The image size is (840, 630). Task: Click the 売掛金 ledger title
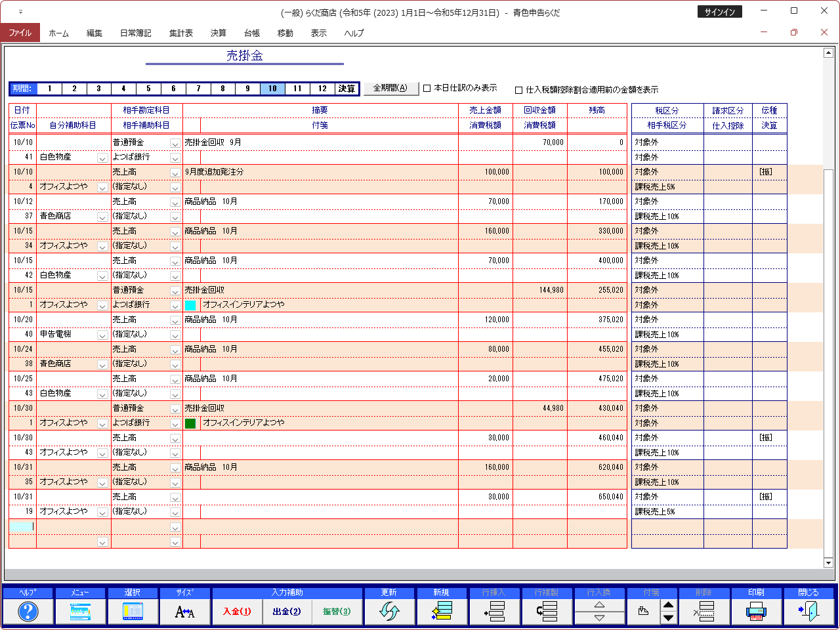tap(245, 56)
